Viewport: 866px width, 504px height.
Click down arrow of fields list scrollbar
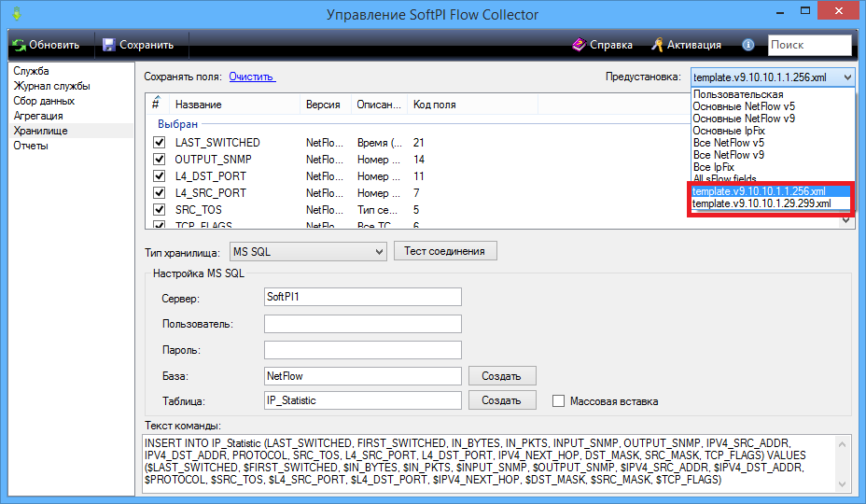[846, 220]
